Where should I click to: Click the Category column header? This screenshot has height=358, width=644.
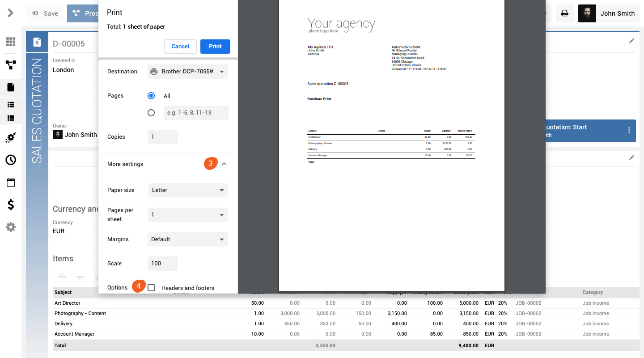click(593, 292)
